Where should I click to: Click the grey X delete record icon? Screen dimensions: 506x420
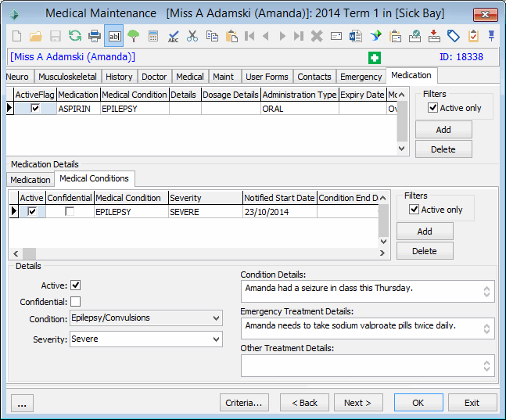(x=317, y=36)
